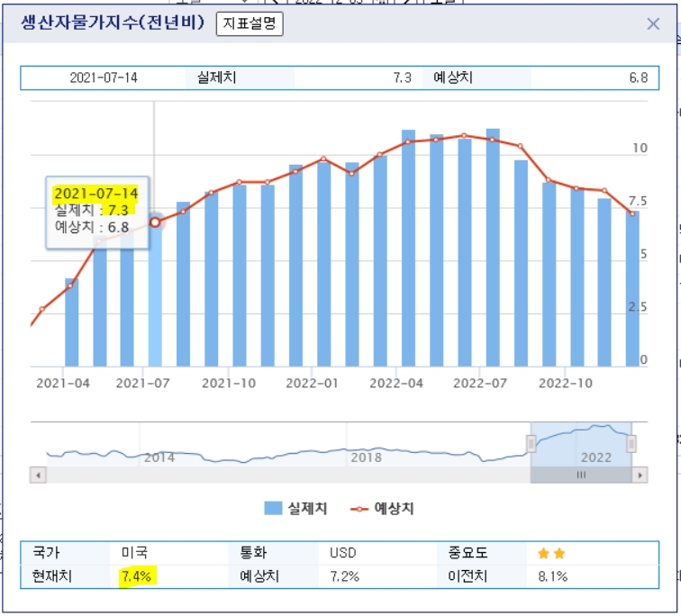Image resolution: width=681 pixels, height=616 pixels.
Task: Click the 2018 label in the navigator
Action: [x=366, y=457]
